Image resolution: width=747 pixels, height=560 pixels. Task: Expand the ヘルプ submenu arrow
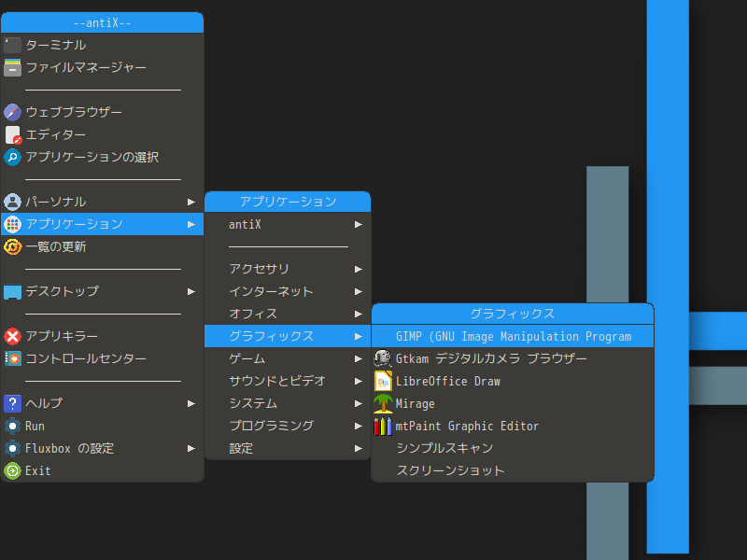[x=191, y=403]
